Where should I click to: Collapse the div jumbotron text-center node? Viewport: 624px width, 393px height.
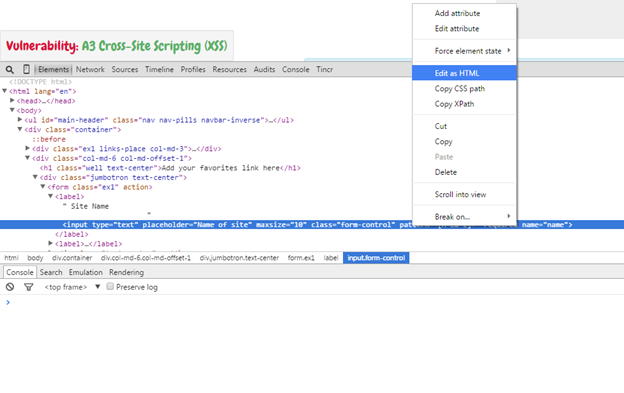pyautogui.click(x=35, y=177)
